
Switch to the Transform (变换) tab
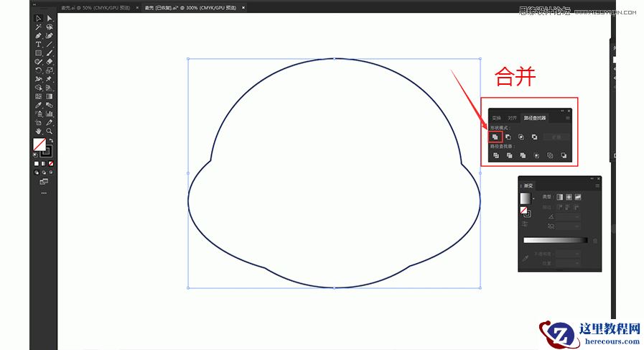tap(497, 118)
